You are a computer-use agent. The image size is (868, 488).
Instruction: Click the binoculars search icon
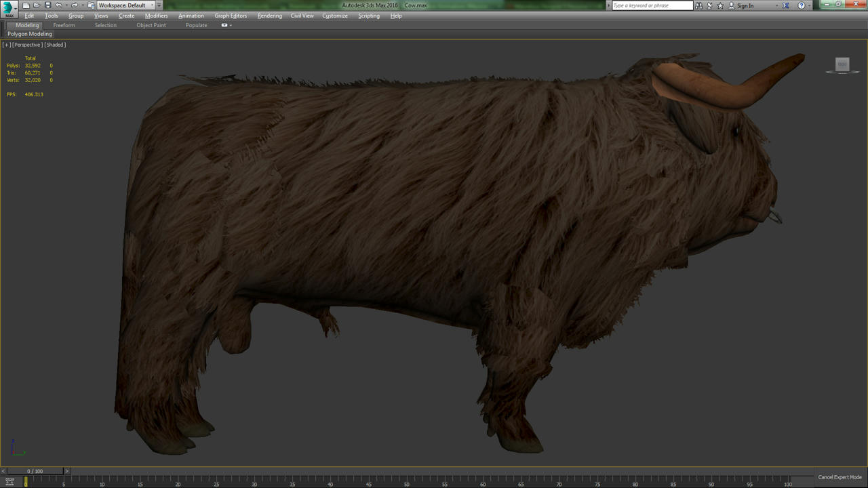(698, 5)
